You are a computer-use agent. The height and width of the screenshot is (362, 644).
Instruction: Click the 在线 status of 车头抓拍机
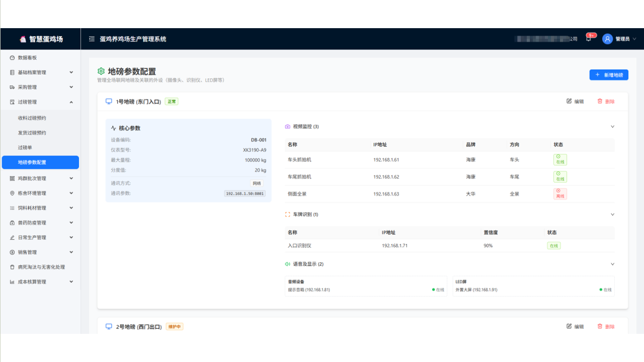pyautogui.click(x=560, y=160)
